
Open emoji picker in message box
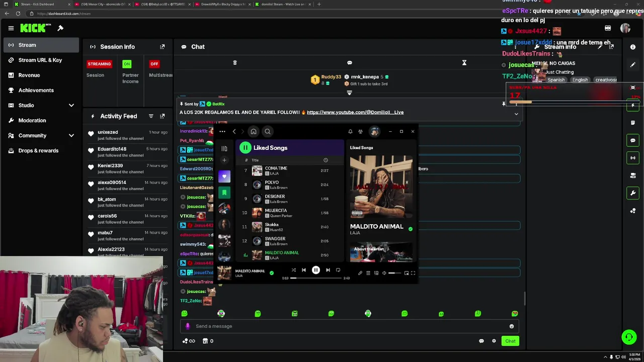[x=512, y=326]
